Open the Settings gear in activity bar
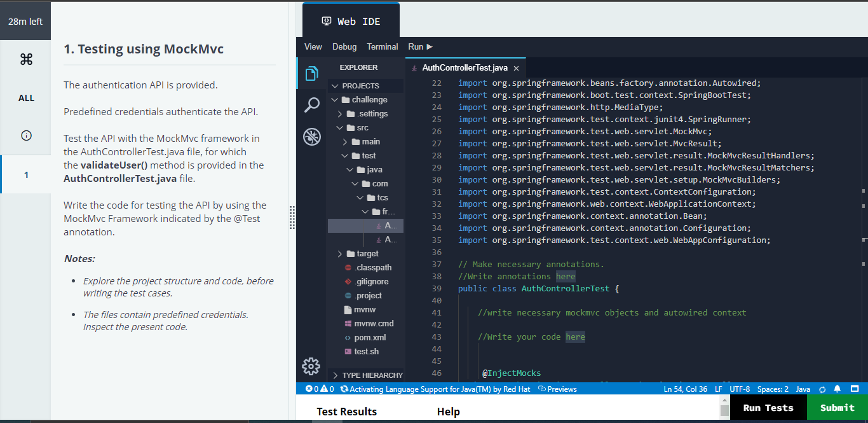This screenshot has width=868, height=423. pos(311,366)
